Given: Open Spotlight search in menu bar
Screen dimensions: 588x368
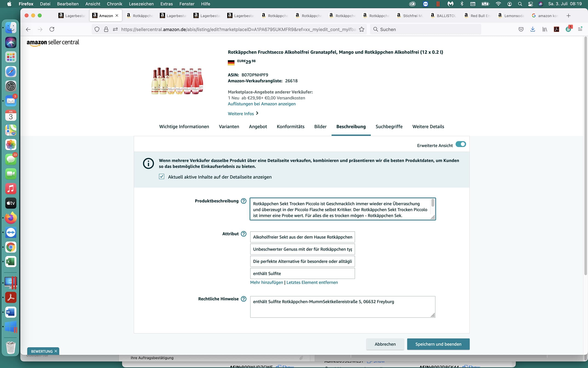Looking at the screenshot, I should 520,4.
